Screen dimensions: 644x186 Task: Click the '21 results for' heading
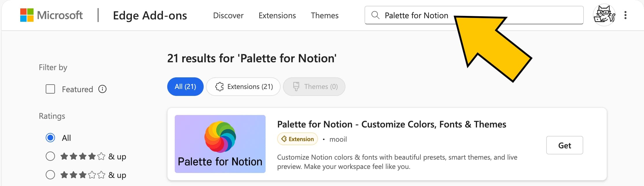(252, 58)
